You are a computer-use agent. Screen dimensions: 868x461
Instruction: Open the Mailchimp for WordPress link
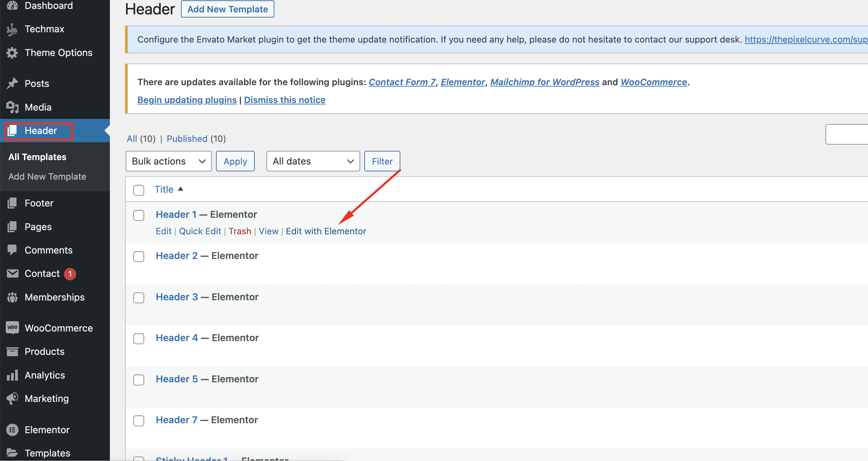tap(545, 82)
